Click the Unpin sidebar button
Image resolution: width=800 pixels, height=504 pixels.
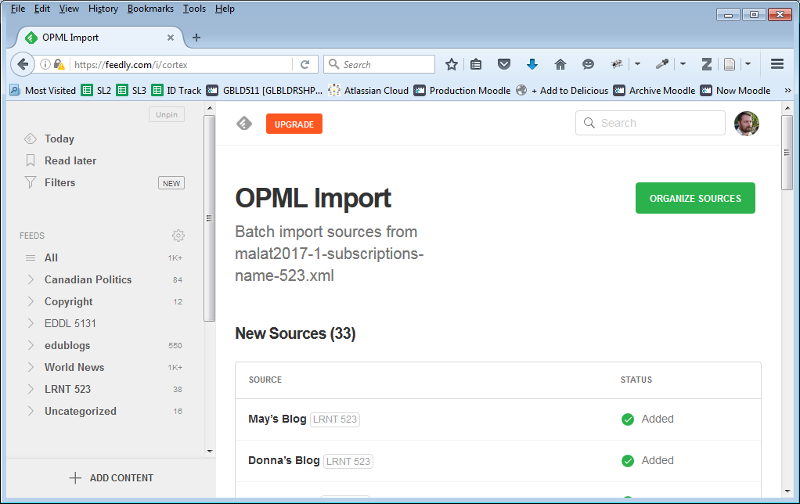(167, 114)
